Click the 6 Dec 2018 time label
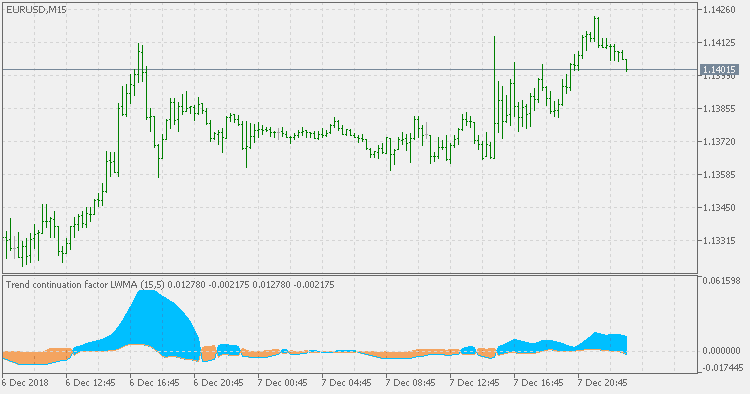The height and width of the screenshot is (394, 750). point(25,383)
